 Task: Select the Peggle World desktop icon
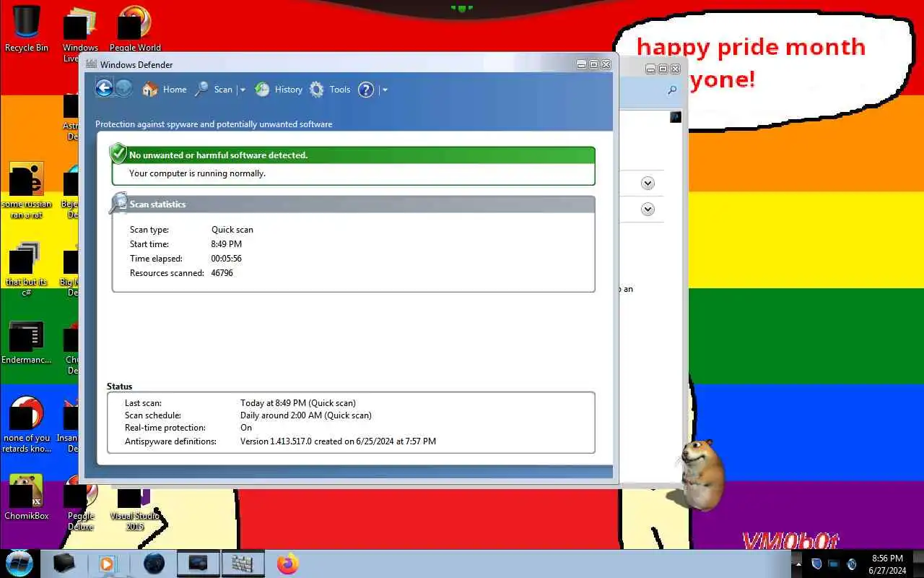point(135,29)
